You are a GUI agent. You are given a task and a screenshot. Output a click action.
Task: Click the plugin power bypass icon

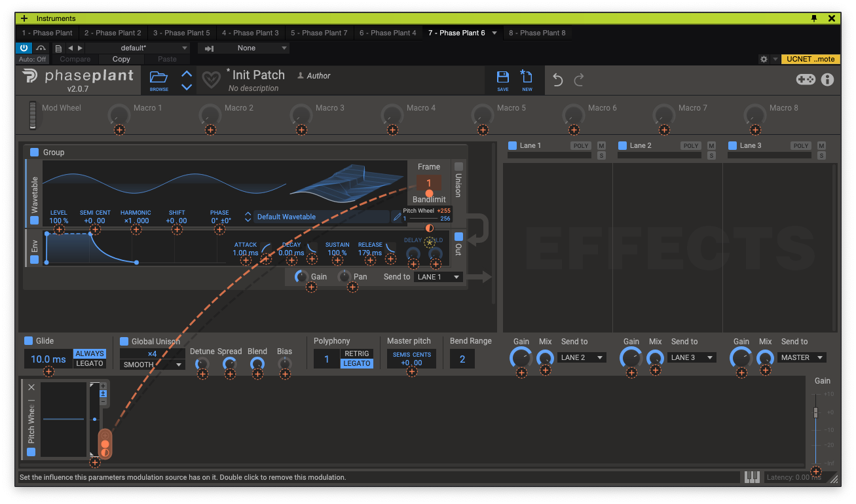(24, 48)
